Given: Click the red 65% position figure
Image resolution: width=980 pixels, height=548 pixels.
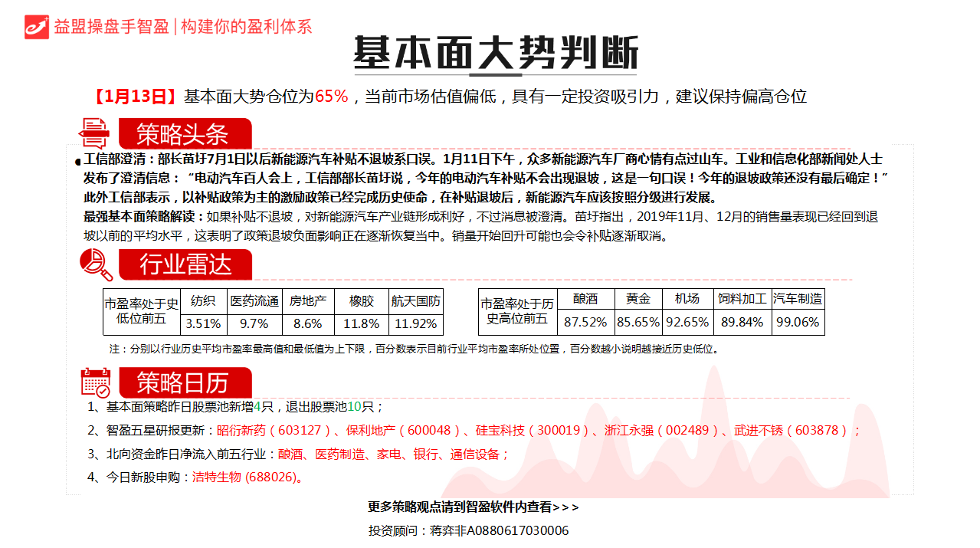Looking at the screenshot, I should coord(331,97).
